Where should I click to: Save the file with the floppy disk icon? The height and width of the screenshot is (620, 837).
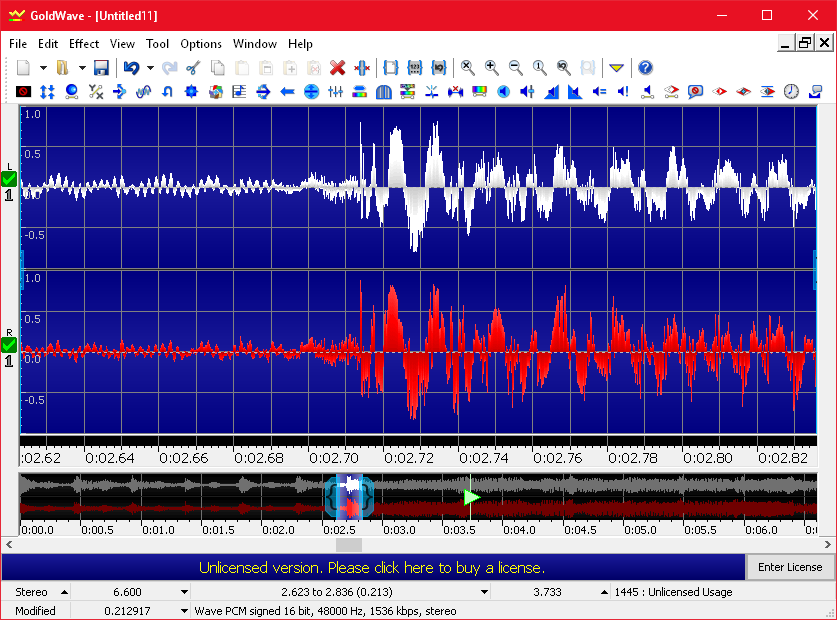(x=101, y=68)
